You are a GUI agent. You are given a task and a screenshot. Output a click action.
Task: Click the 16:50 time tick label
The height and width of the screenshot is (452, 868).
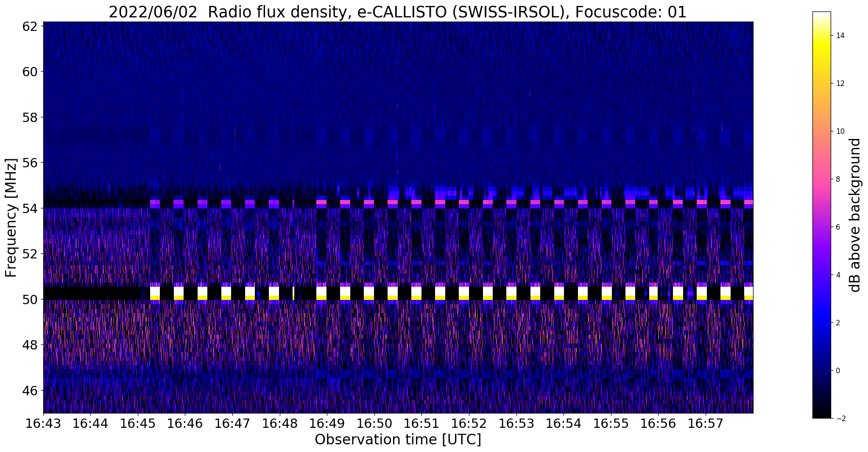[x=374, y=424]
